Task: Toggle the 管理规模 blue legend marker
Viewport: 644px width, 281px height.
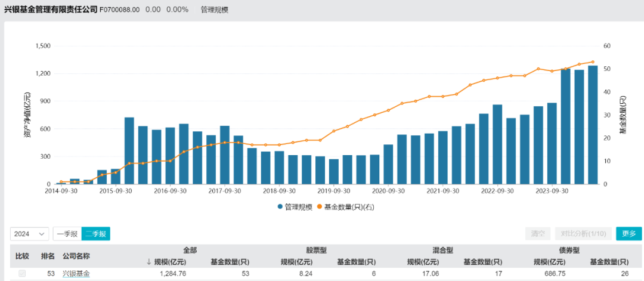Action: (x=280, y=207)
